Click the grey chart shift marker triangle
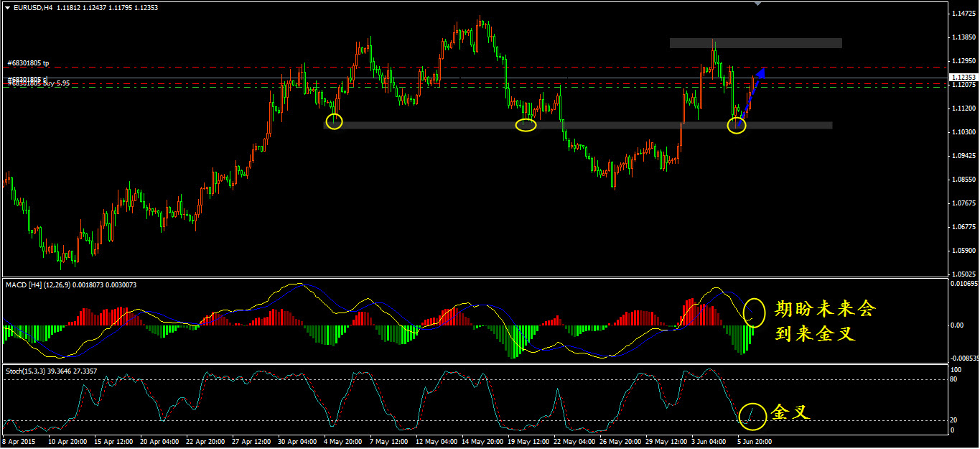The width and height of the screenshot is (980, 449). coord(757,4)
